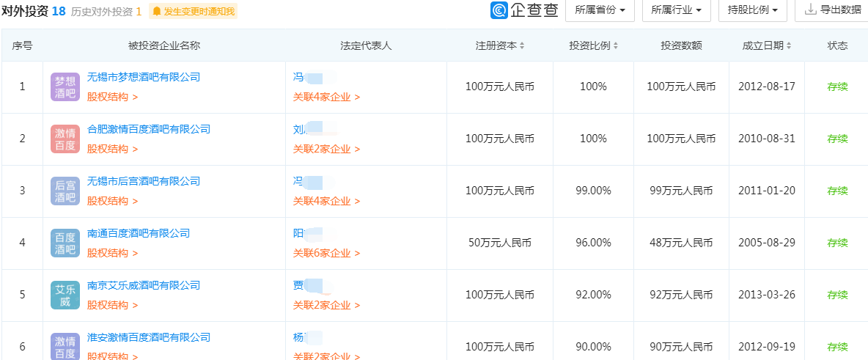Click the 被投资企业名称 column header
Viewport: 868px width, 360px height.
click(164, 46)
